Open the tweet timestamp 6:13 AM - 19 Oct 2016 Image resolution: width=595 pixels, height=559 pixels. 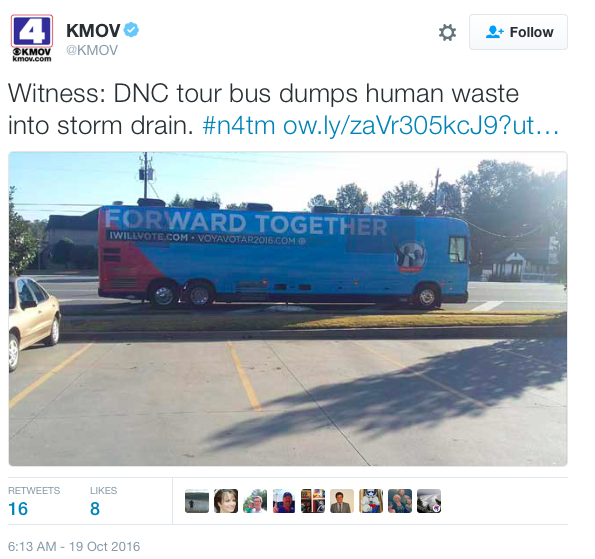coord(74,546)
